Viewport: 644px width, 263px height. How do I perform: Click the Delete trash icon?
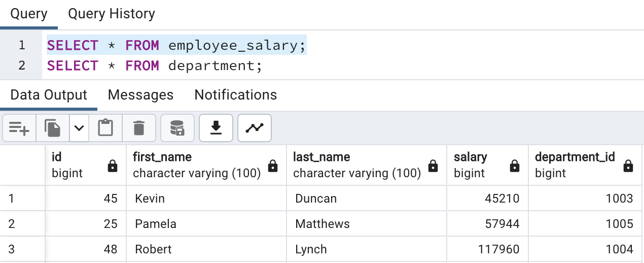tap(139, 128)
